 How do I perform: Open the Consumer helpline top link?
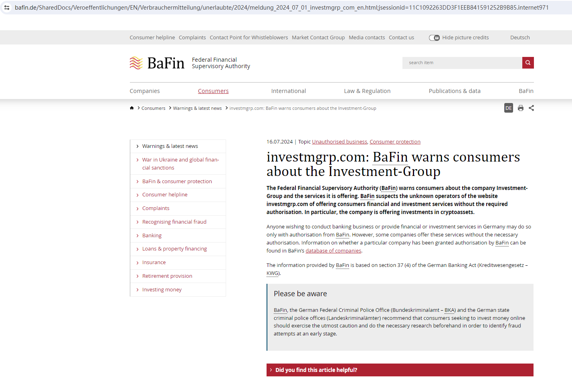click(x=152, y=38)
